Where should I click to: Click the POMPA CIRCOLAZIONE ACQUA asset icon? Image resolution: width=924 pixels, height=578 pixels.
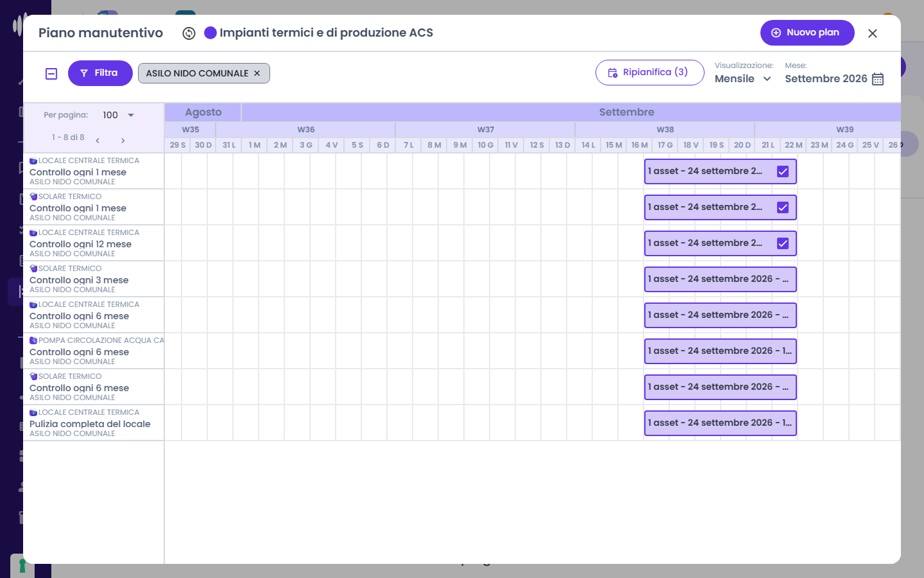(x=33, y=341)
